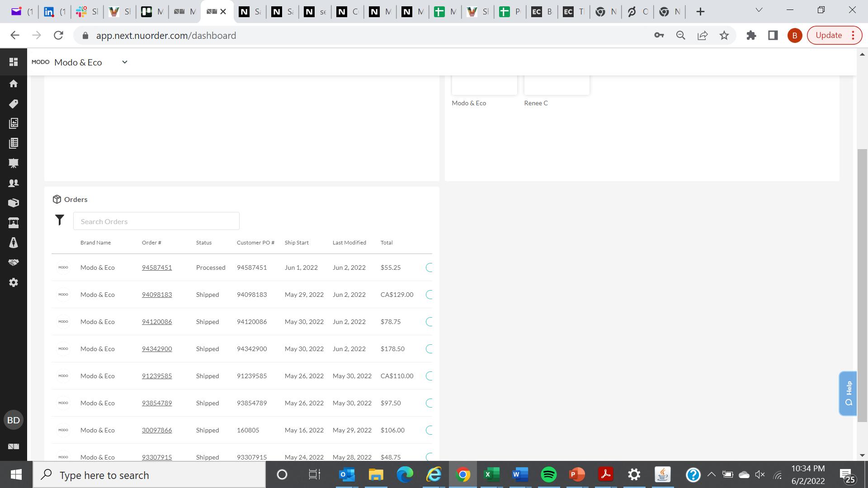The image size is (868, 488).
Task: Open the customers people icon
Action: (x=14, y=183)
